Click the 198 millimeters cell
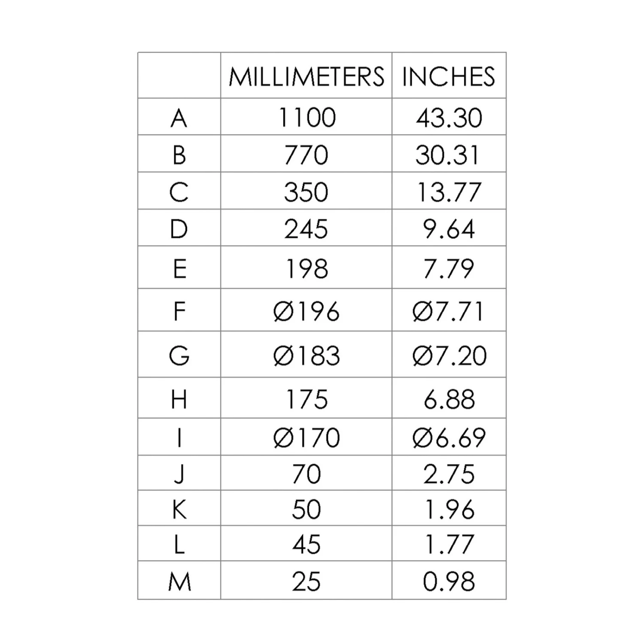The image size is (644, 644). click(307, 268)
